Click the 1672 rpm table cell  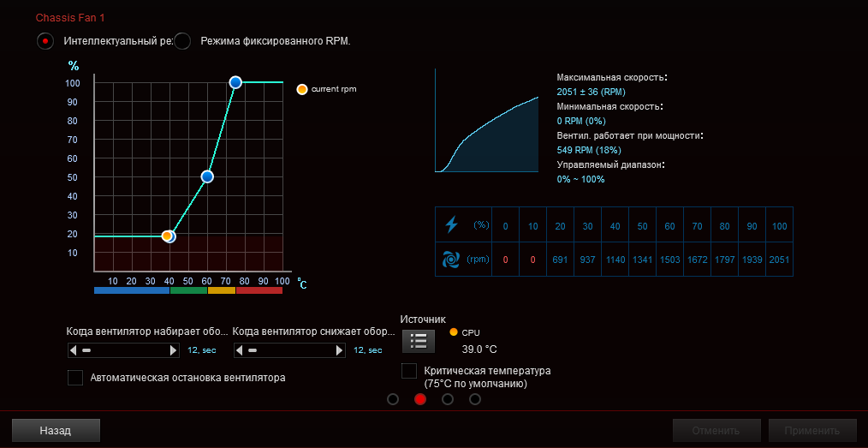[698, 260]
